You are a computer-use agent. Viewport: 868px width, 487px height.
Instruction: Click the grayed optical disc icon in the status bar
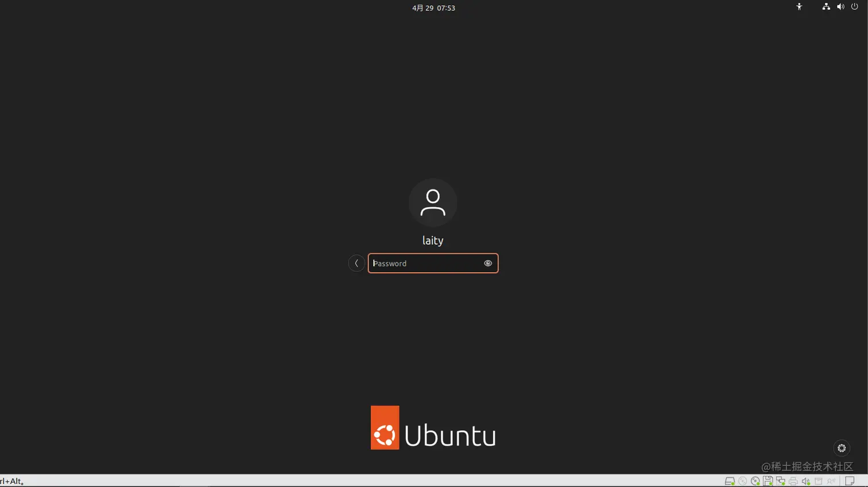(x=743, y=481)
